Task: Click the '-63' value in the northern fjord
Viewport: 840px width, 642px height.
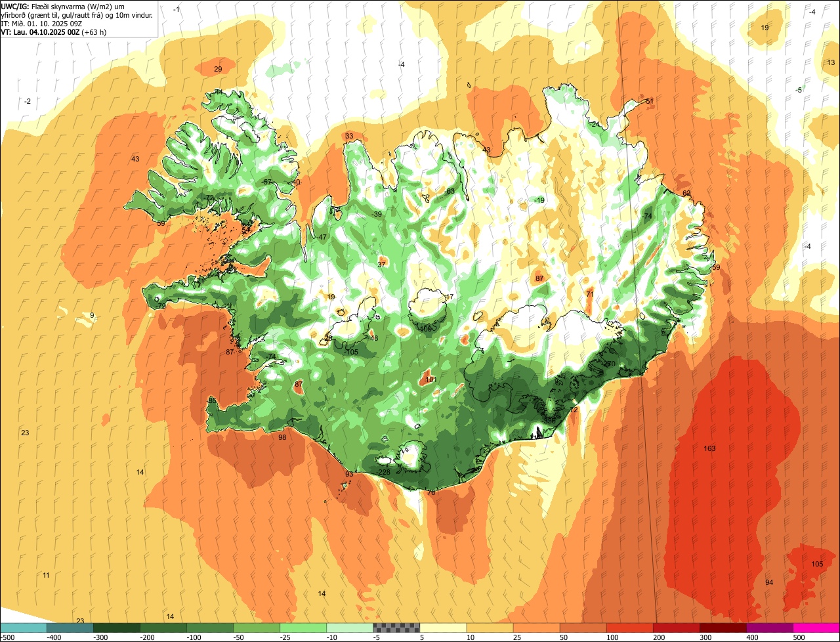Action: (x=450, y=191)
